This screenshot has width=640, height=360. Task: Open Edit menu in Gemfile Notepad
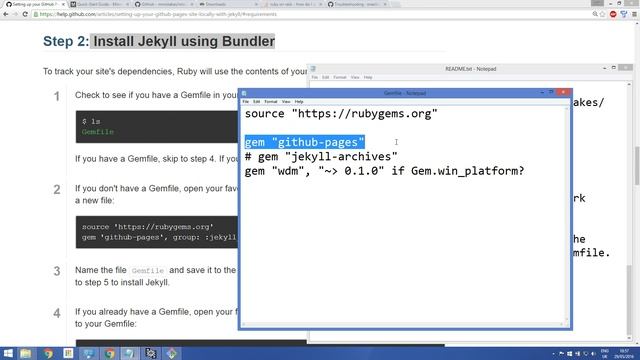(256, 102)
